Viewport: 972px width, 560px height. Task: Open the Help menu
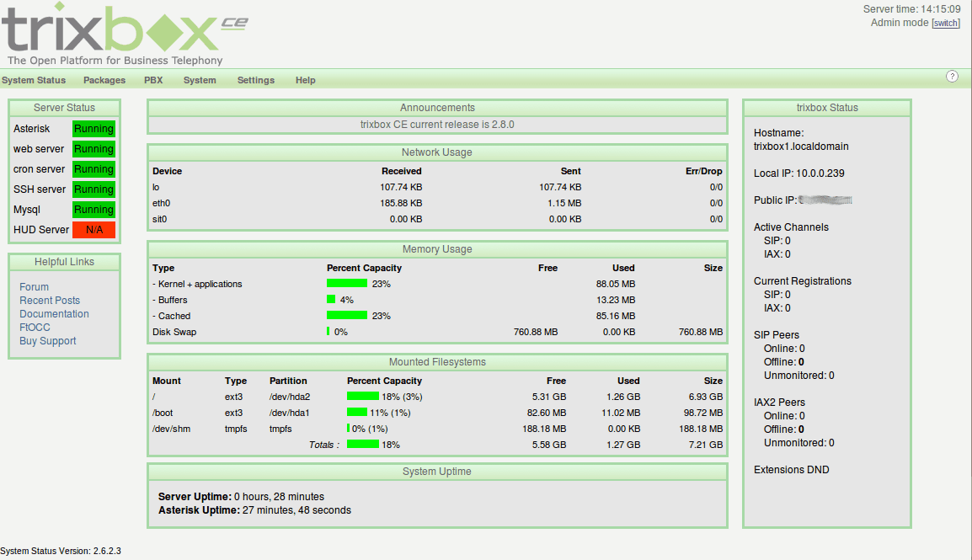(306, 80)
